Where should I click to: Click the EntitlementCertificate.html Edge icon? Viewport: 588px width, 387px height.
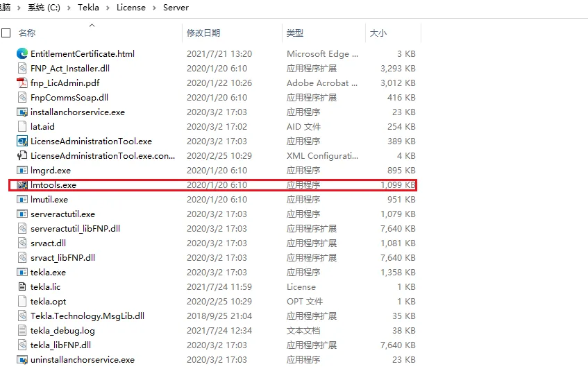(x=22, y=53)
